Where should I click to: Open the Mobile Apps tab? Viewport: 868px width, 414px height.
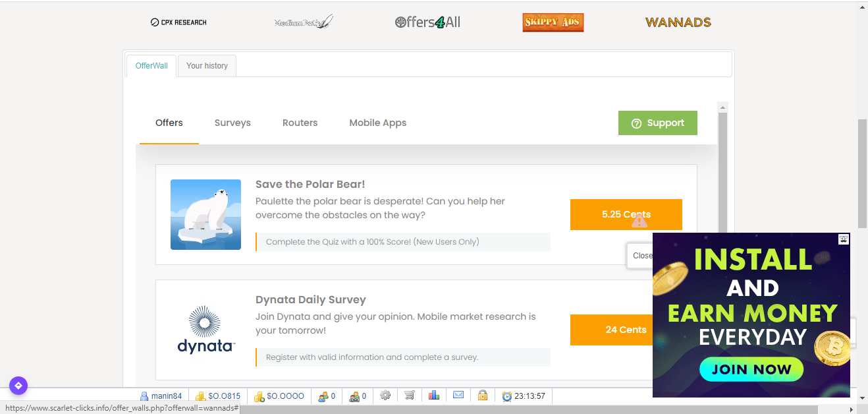(378, 123)
